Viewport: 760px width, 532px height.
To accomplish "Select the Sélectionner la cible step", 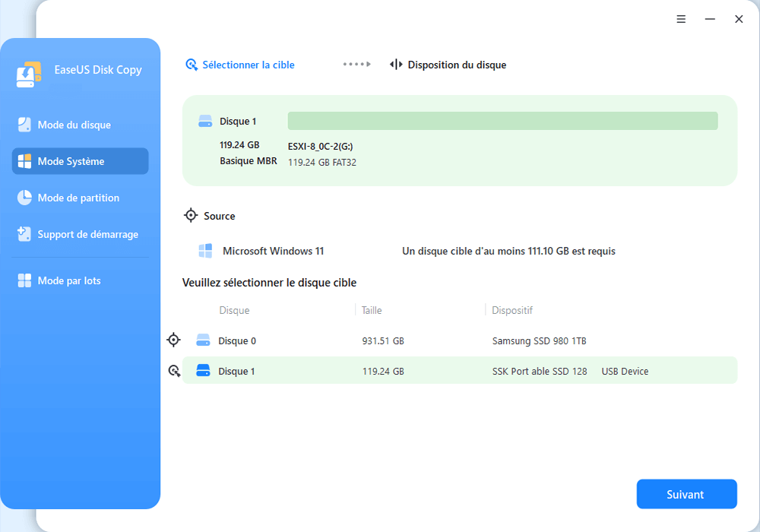I will (240, 65).
